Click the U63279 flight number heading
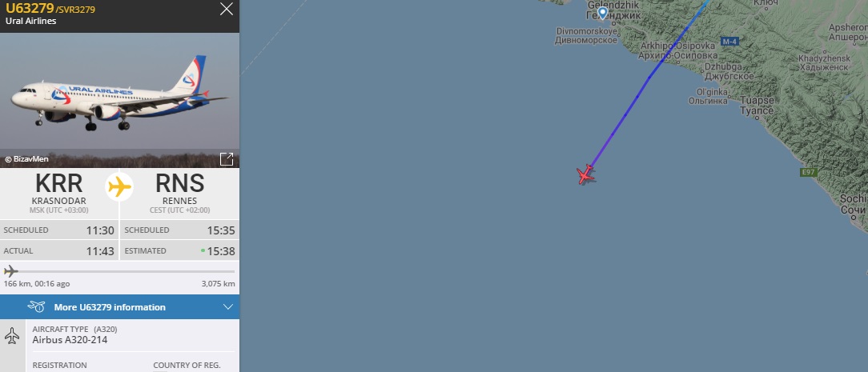Image resolution: width=868 pixels, height=372 pixels. tap(30, 8)
